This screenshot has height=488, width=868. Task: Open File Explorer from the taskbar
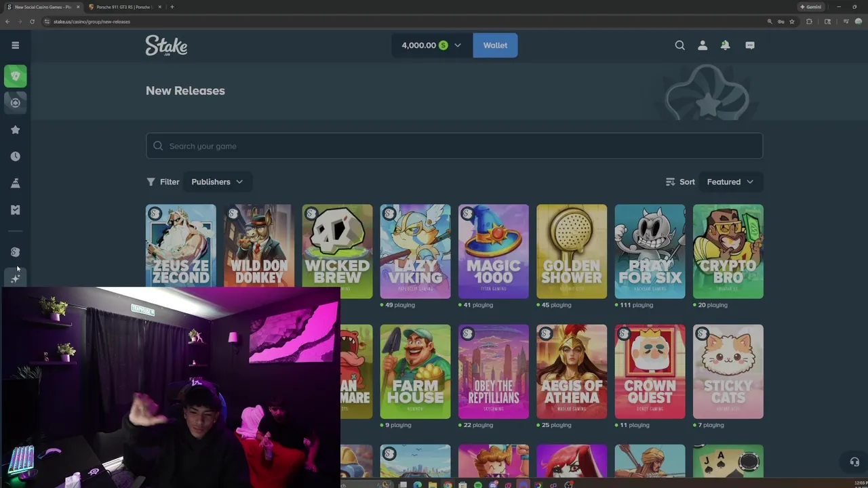[432, 485]
